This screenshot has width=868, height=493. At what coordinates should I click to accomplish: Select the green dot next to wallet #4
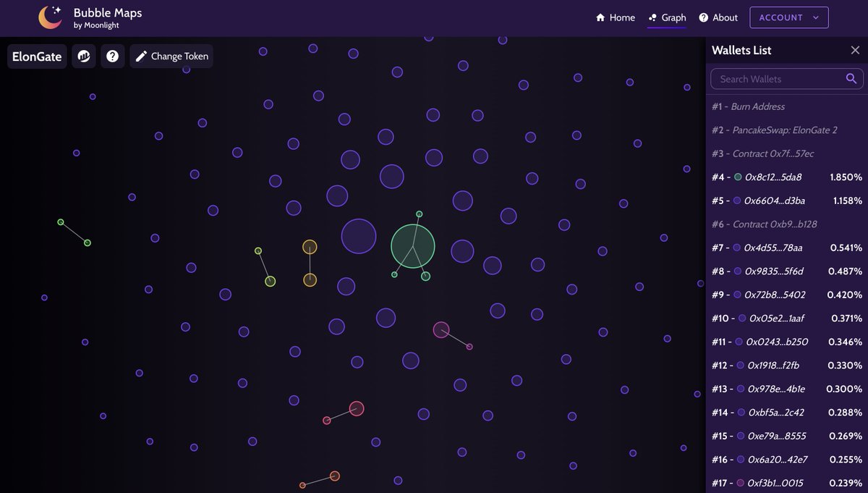coord(736,177)
